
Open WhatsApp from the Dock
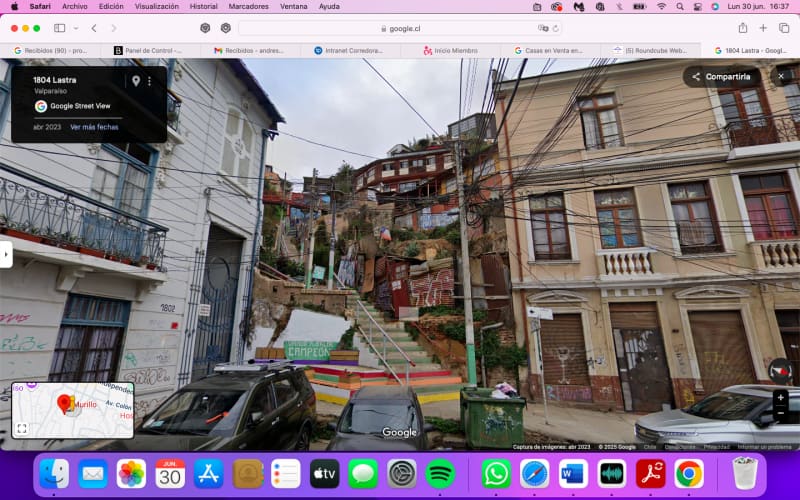[496, 473]
